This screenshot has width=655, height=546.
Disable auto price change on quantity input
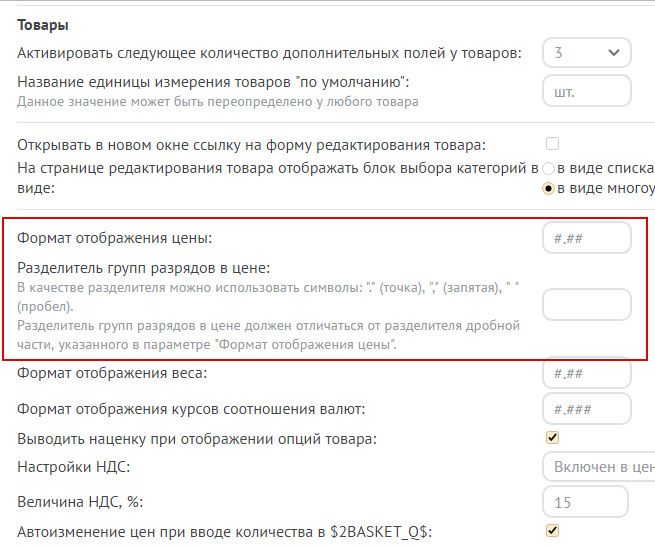coord(552,530)
